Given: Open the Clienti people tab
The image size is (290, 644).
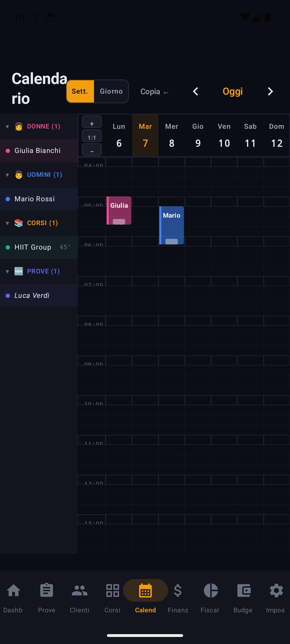Looking at the screenshot, I should pos(79,598).
